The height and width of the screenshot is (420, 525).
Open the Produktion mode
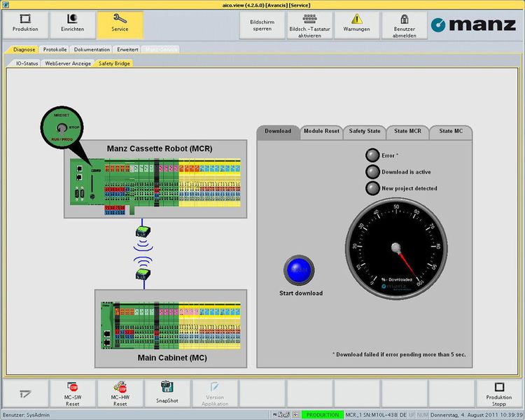click(x=25, y=24)
